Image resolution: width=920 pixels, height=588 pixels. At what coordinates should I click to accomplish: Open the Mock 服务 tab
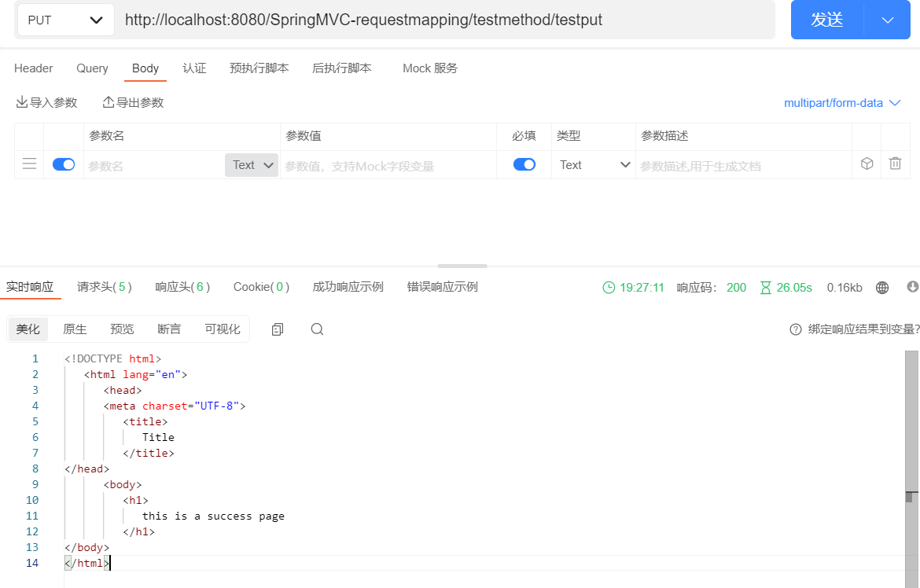point(430,68)
